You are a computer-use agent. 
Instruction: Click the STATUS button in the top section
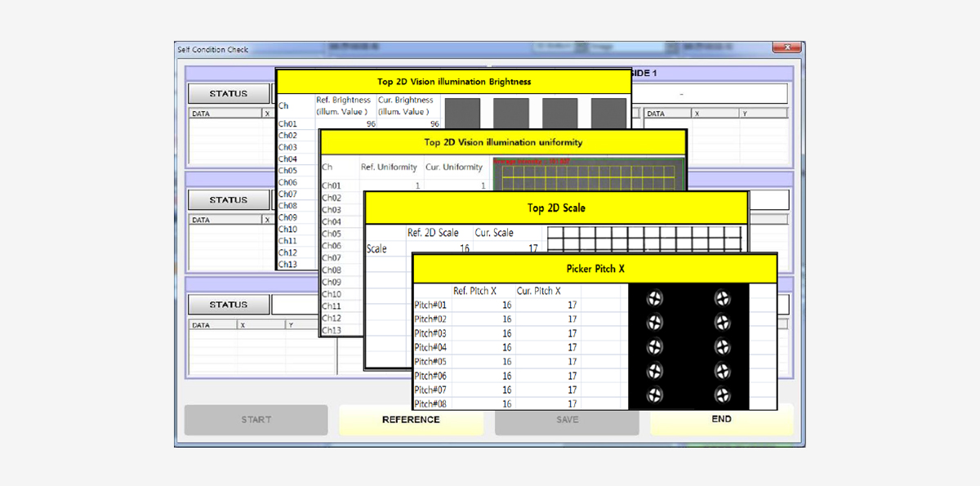229,94
